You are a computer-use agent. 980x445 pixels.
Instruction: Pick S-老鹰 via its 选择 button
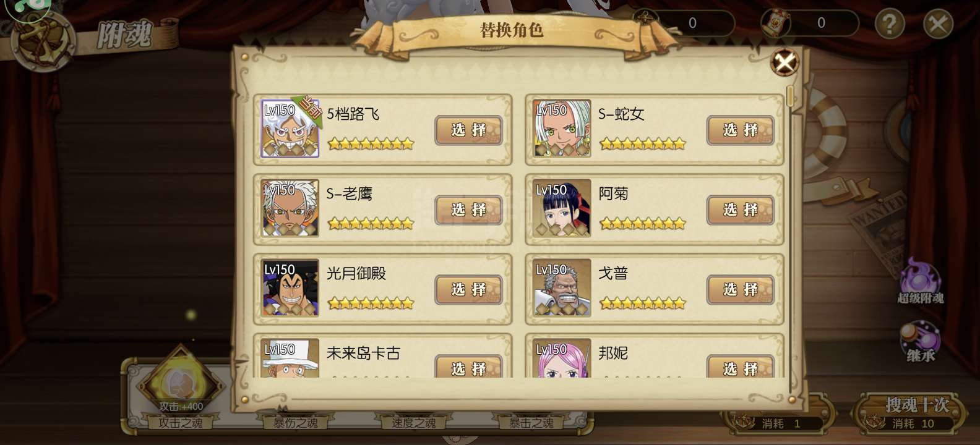468,210
